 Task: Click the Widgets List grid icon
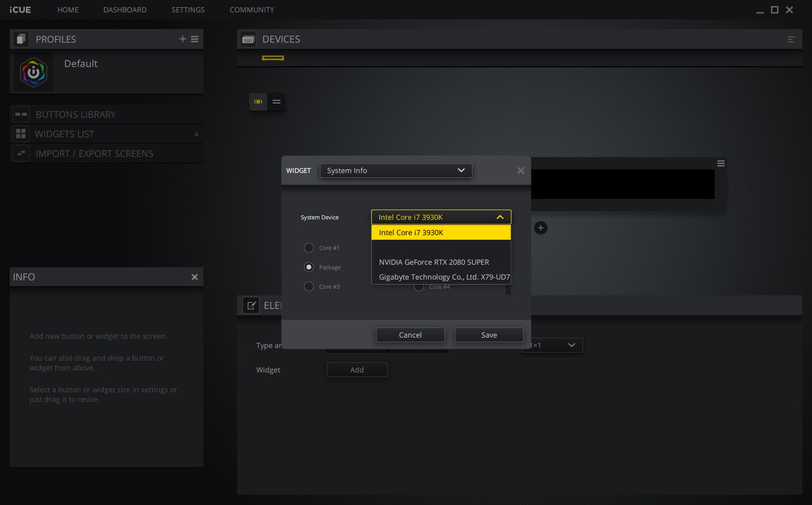coord(21,134)
